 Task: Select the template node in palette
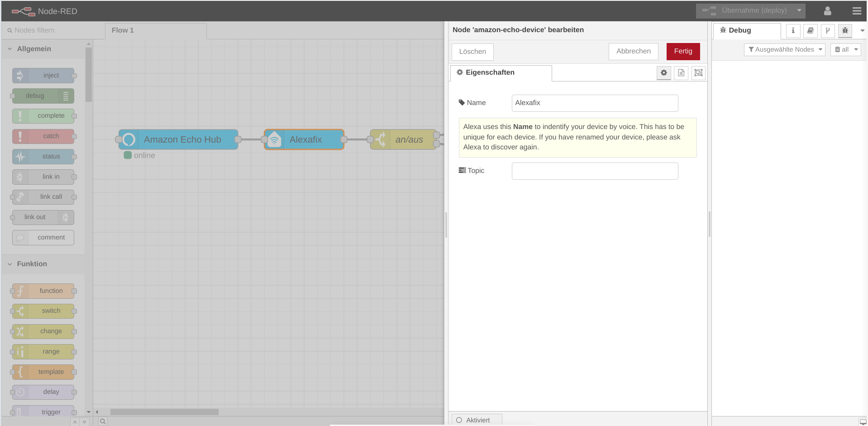43,372
